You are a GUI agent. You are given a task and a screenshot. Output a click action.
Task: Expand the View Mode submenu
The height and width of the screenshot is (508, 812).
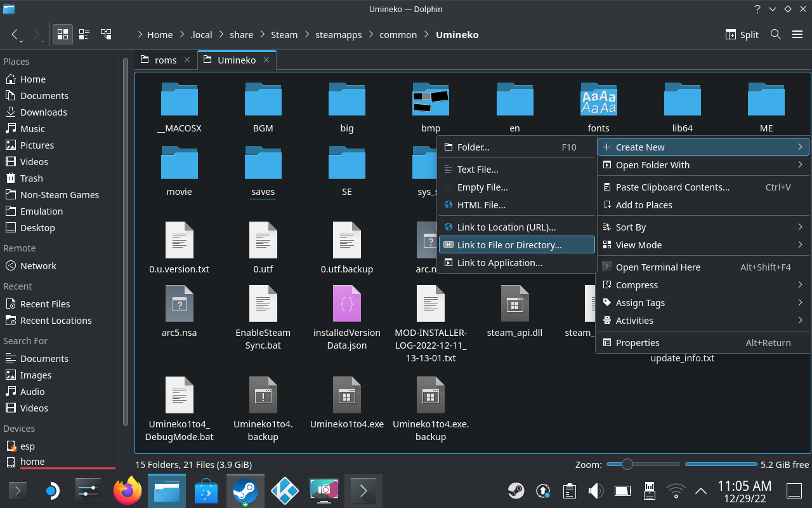[704, 245]
